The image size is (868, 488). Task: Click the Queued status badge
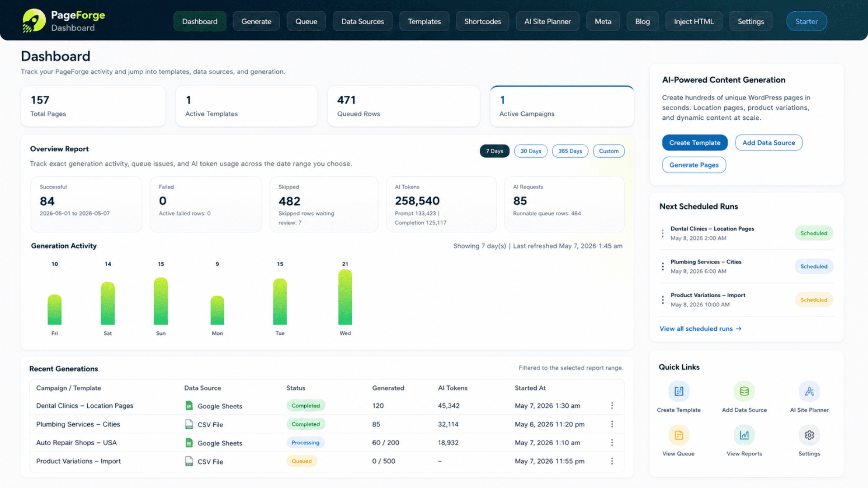click(302, 461)
